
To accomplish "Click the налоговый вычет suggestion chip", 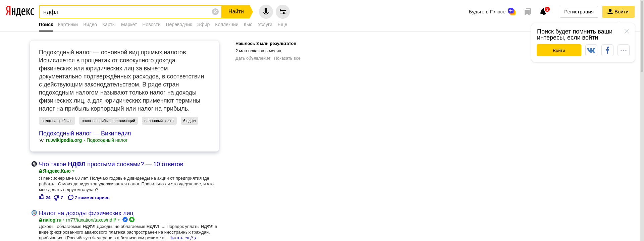I will tap(159, 121).
